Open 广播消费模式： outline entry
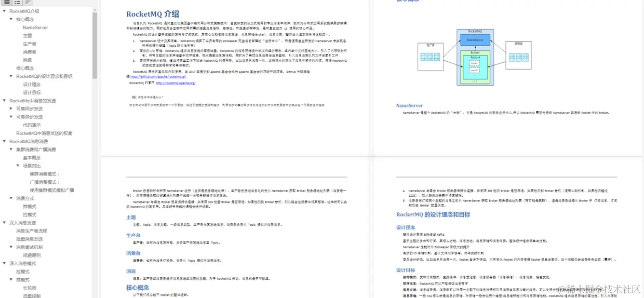Image resolution: width=644 pixels, height=298 pixels. [45, 182]
